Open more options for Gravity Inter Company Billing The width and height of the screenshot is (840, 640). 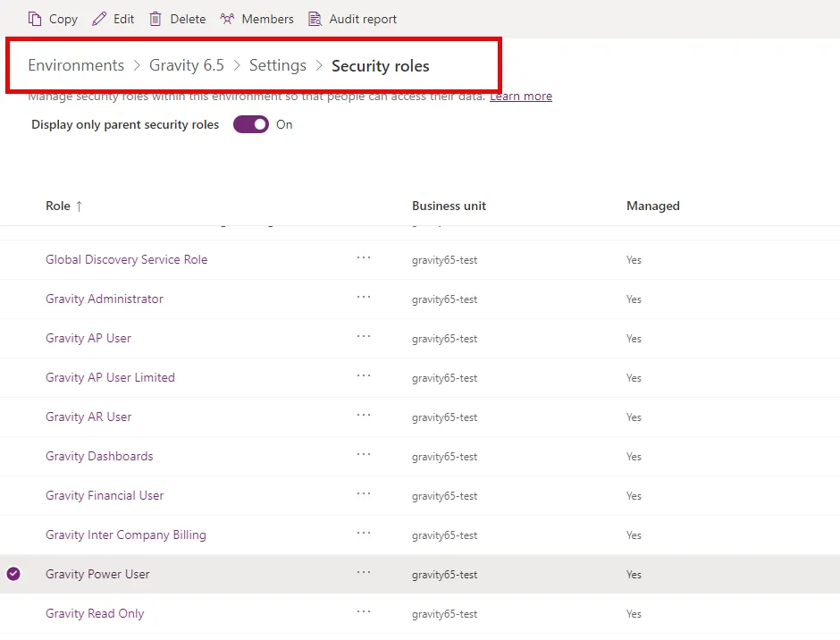click(364, 533)
